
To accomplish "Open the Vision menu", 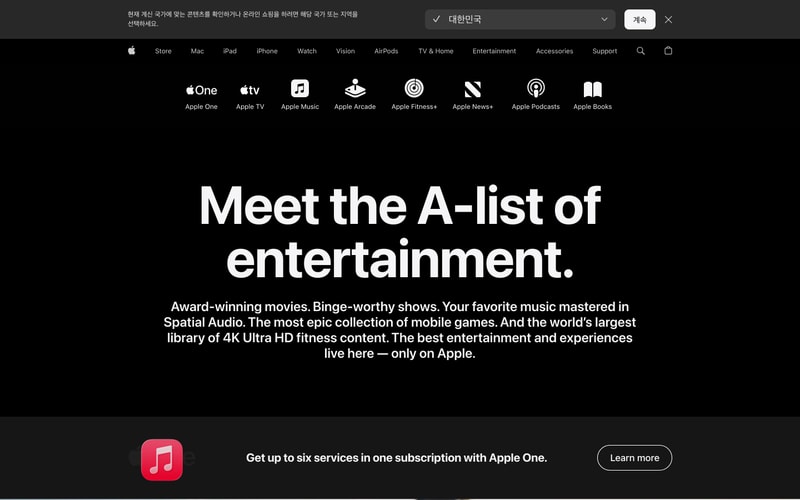I will [345, 51].
